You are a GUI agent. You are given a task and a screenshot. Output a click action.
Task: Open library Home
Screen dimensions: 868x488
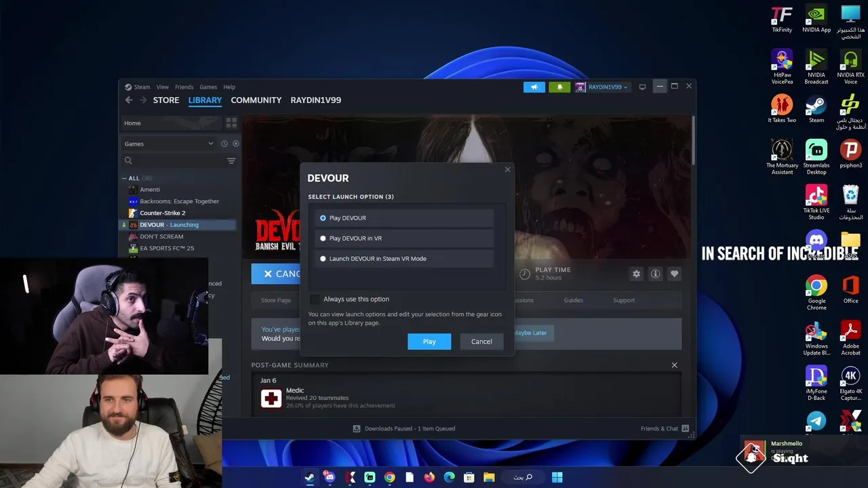pyautogui.click(x=172, y=123)
